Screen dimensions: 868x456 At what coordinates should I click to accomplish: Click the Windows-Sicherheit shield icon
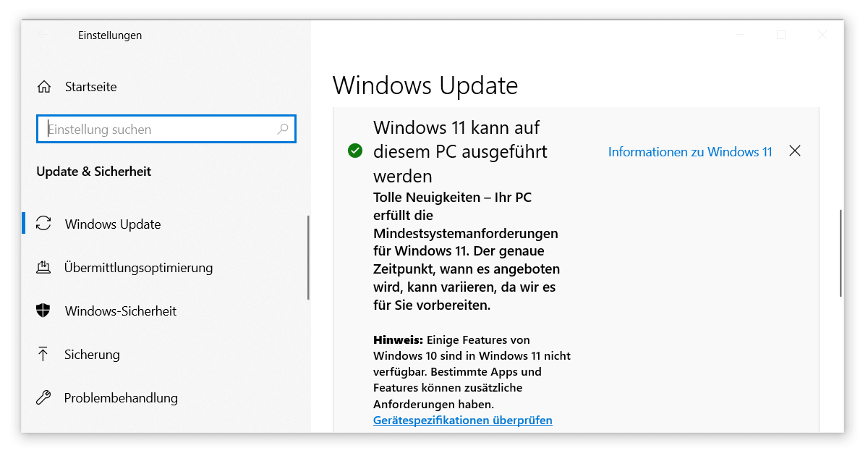coord(44,311)
